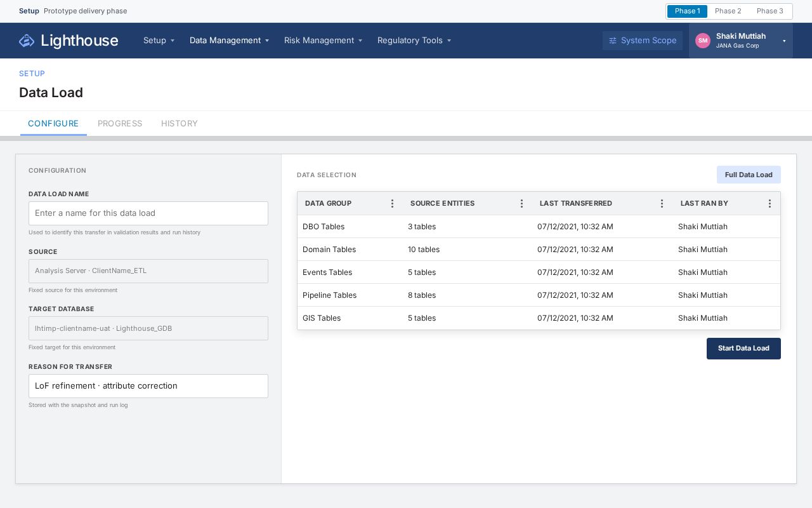Click the SETUP breadcrumb link
Image resolution: width=812 pixels, height=508 pixels.
32,74
